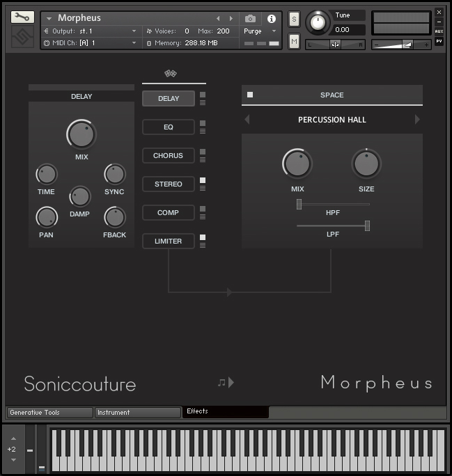Click the volume plus icon
The height and width of the screenshot is (476, 452).
pyautogui.click(x=426, y=45)
